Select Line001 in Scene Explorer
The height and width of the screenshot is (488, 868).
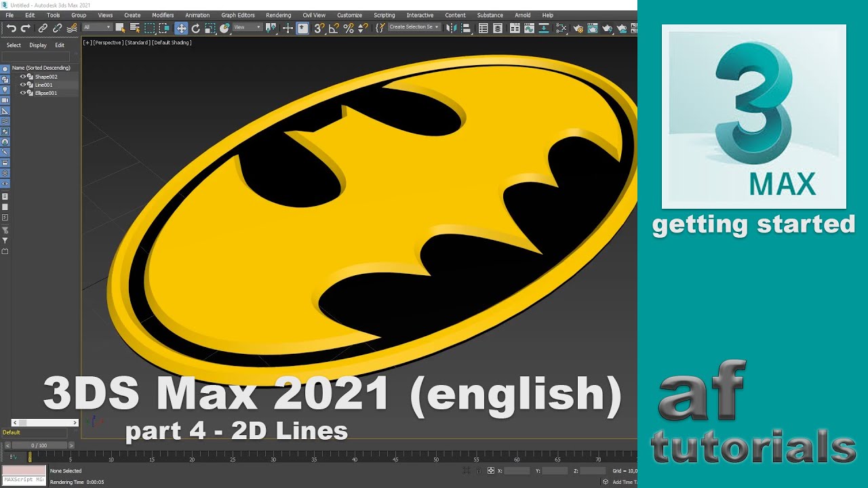43,85
